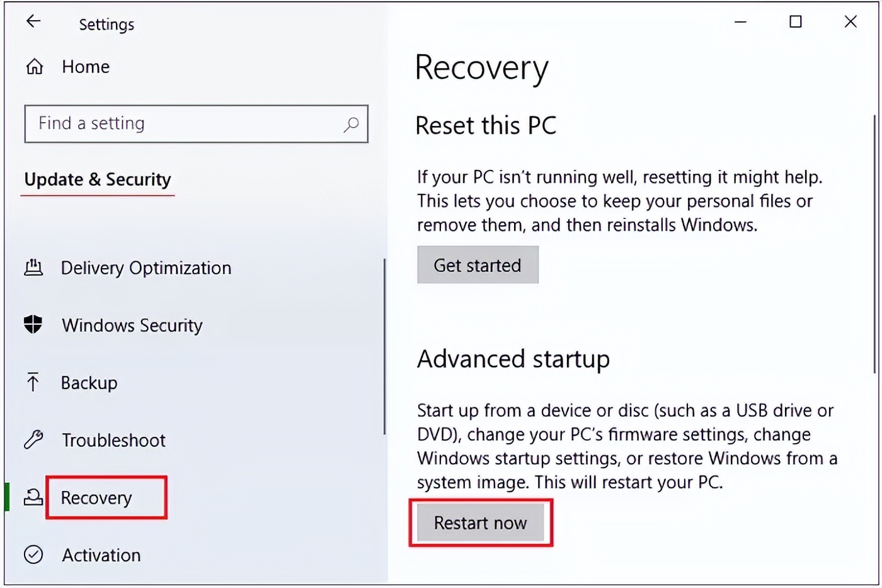Click the search magnifier icon
The image size is (882, 588).
(351, 124)
